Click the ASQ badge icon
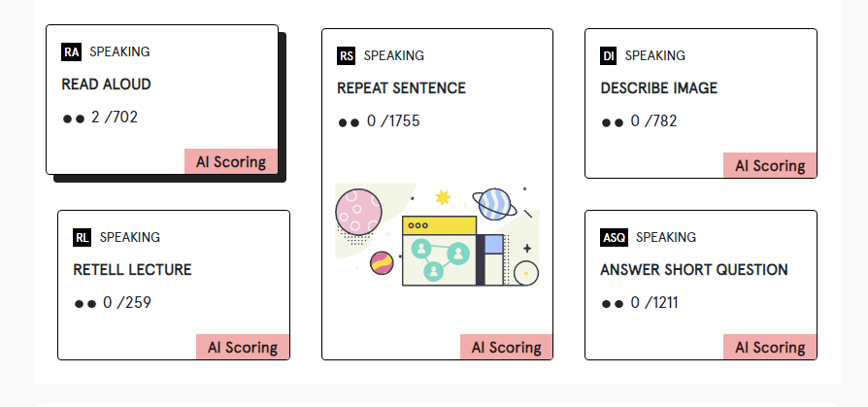The width and height of the screenshot is (868, 407). point(614,237)
